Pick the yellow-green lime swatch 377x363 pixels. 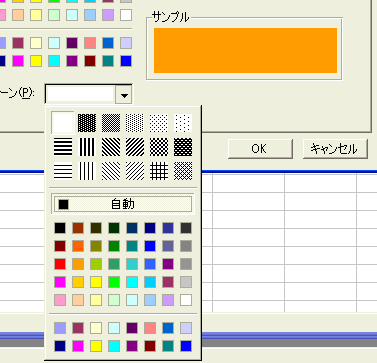96,264
